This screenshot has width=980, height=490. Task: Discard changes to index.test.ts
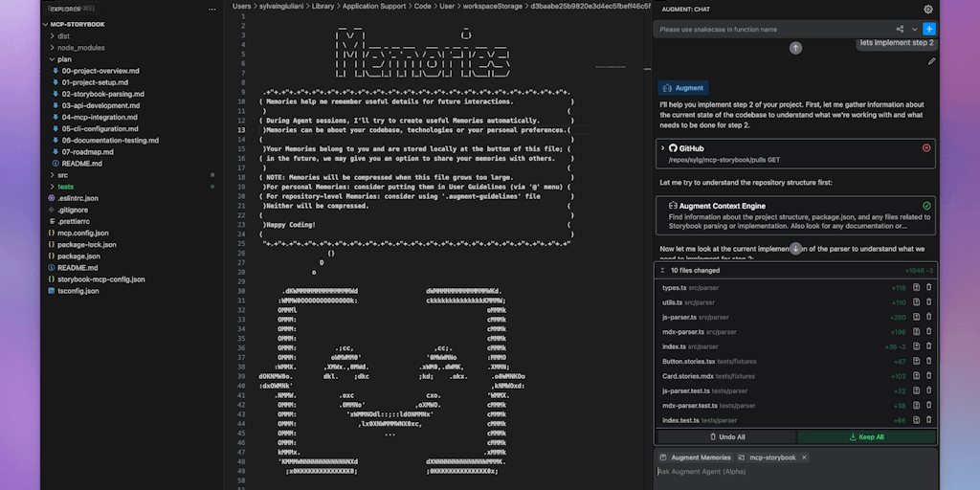tap(928, 420)
